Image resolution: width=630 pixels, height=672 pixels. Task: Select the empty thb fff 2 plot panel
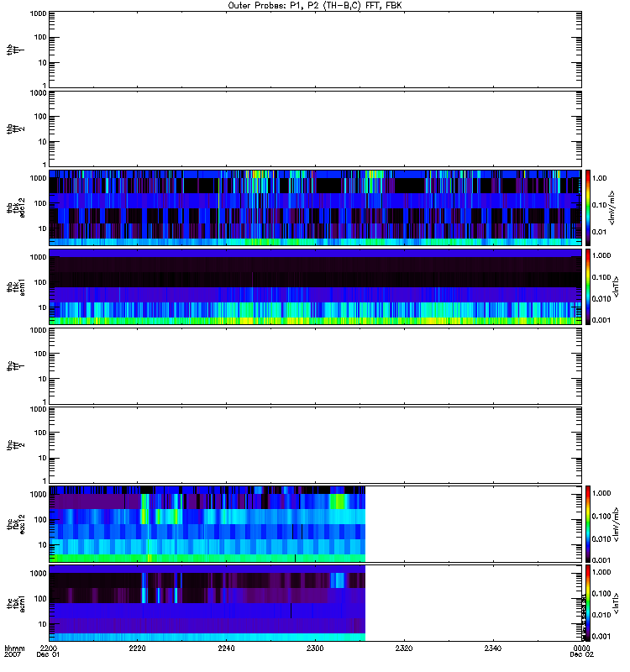(x=316, y=129)
